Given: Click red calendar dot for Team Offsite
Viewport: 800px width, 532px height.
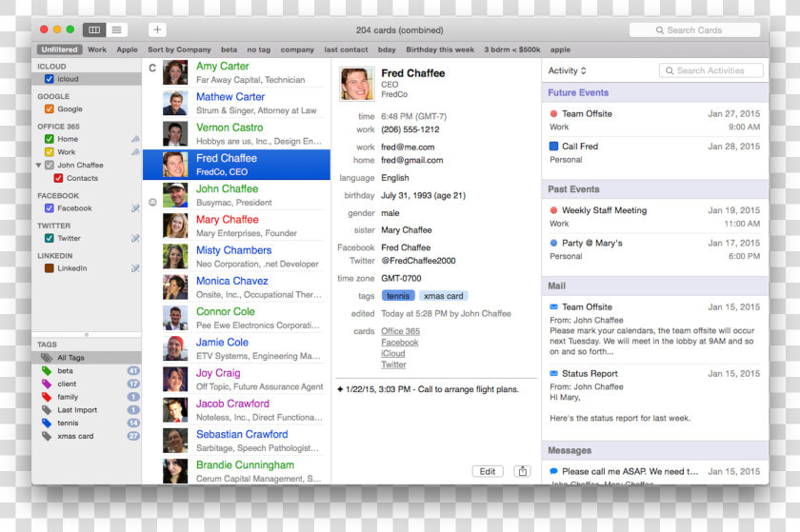Looking at the screenshot, I should point(553,114).
